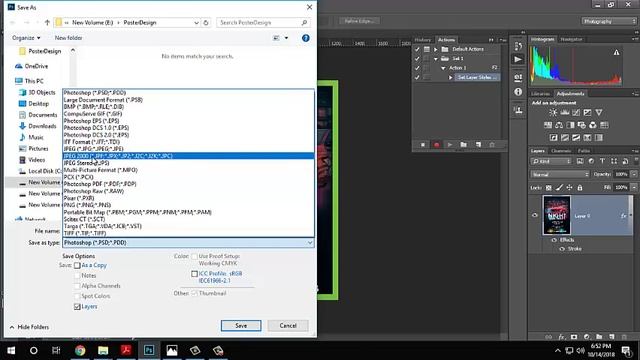Screen dimensions: 640x360
Task: Add an Exposure adjustment
Action: (587, 112)
